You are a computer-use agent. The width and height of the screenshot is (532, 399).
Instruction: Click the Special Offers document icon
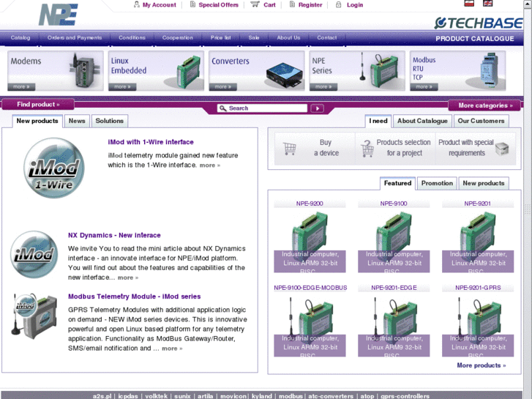(x=192, y=4)
